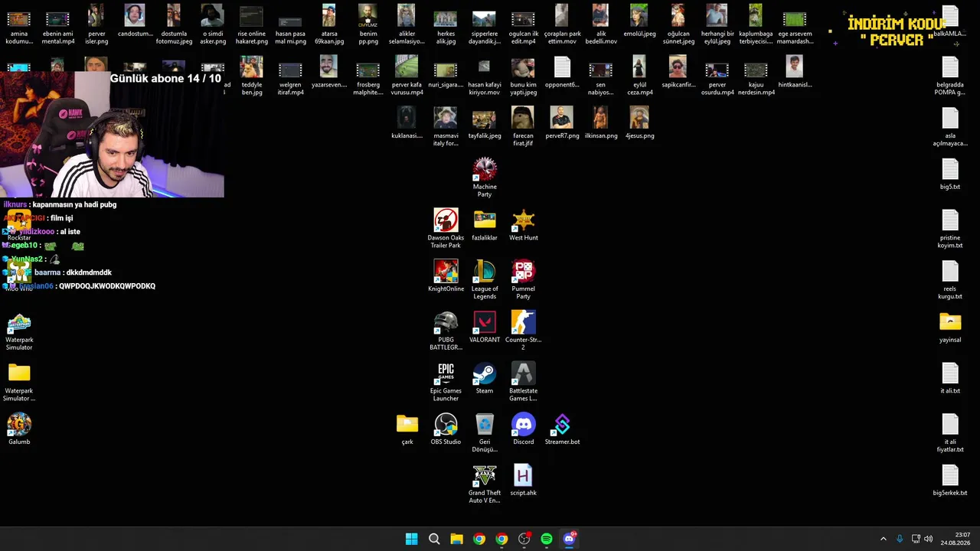Select the 4jesus.png image
This screenshot has width=980, height=551.
coord(640,122)
